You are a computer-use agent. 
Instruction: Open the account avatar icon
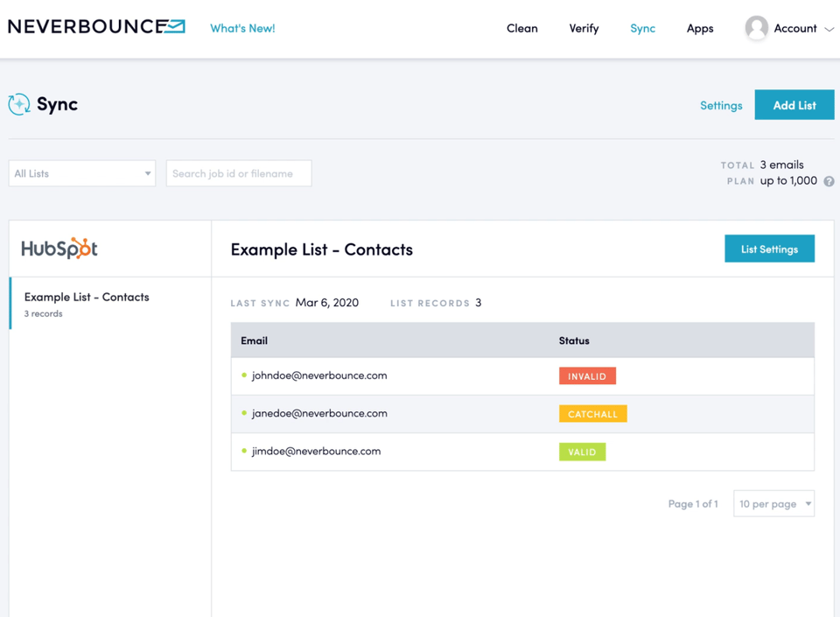(x=756, y=28)
